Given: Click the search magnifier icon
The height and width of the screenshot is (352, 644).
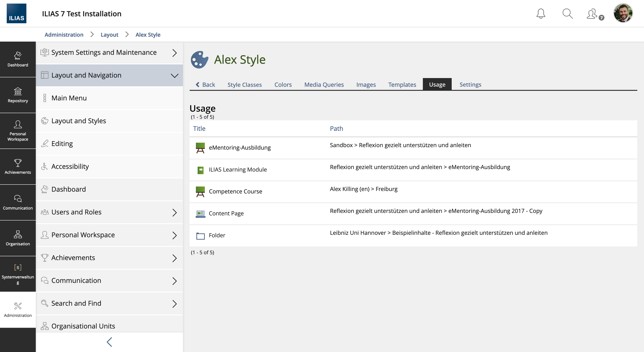Looking at the screenshot, I should [x=567, y=13].
